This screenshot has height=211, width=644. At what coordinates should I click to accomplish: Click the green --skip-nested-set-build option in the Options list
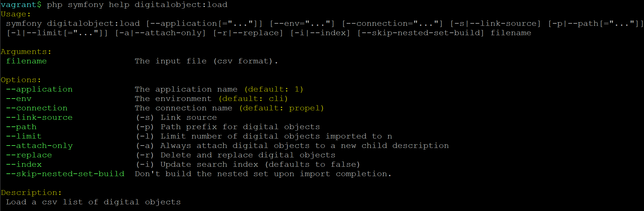click(65, 174)
